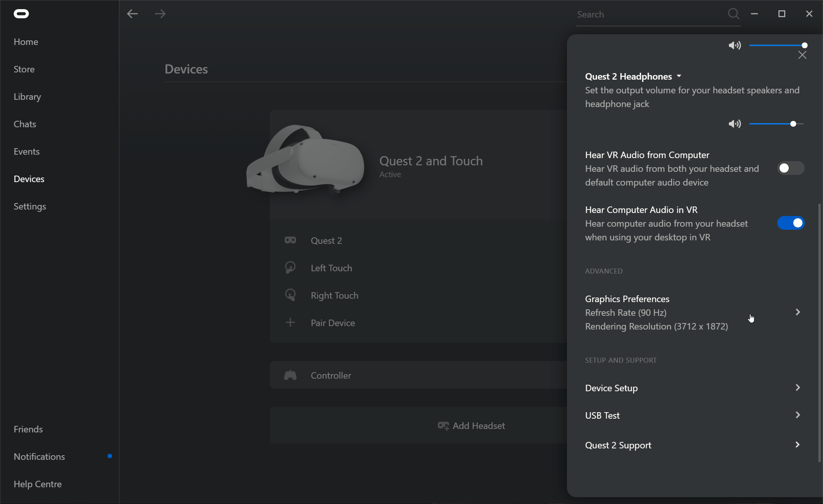Screen dimensions: 823x504
Task: Click the back navigation arrow
Action: tap(132, 13)
